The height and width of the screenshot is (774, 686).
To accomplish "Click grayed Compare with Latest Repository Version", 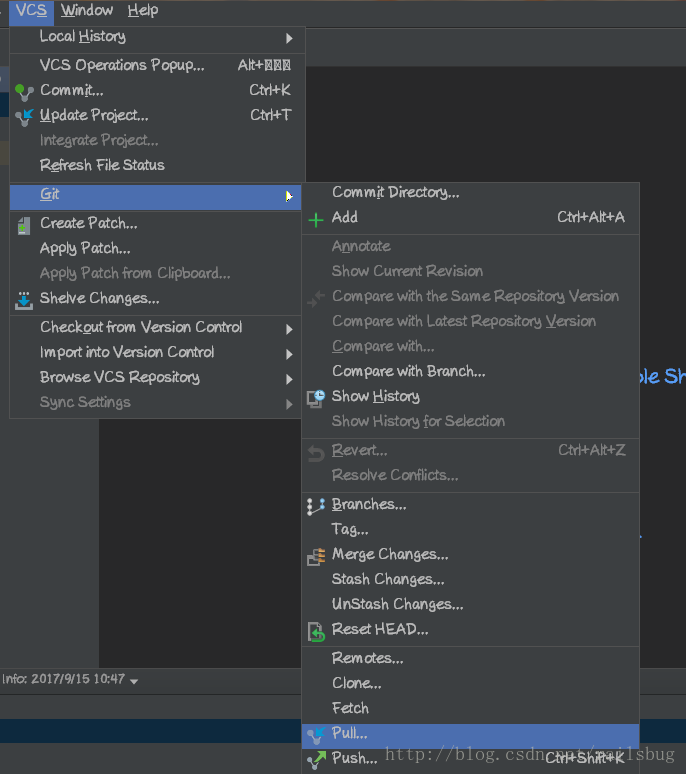I will pyautogui.click(x=471, y=321).
